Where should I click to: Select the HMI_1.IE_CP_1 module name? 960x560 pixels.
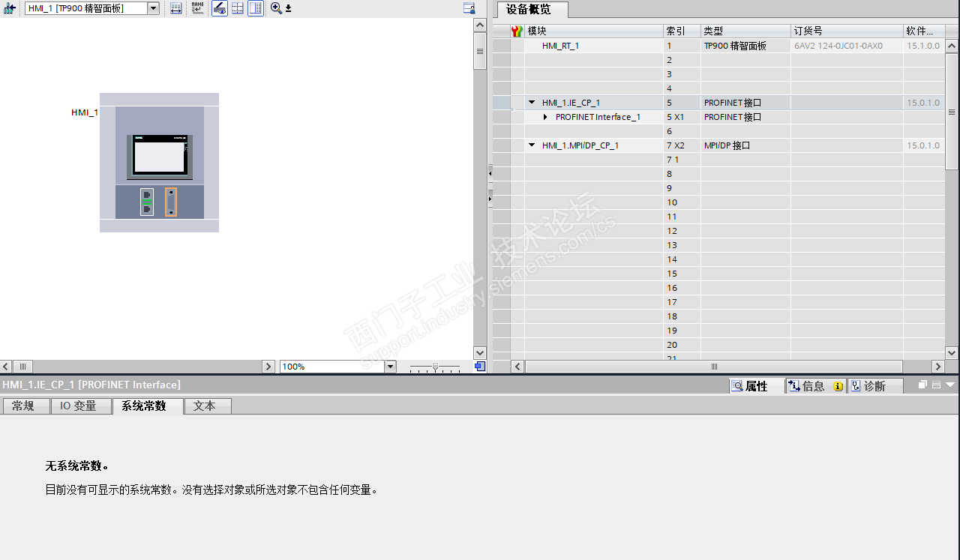pyautogui.click(x=571, y=103)
